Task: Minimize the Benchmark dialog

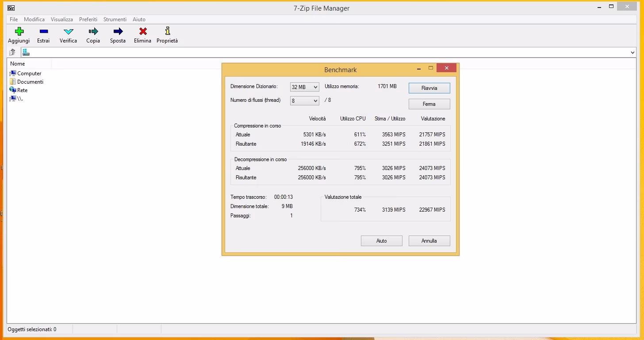Action: tap(419, 69)
